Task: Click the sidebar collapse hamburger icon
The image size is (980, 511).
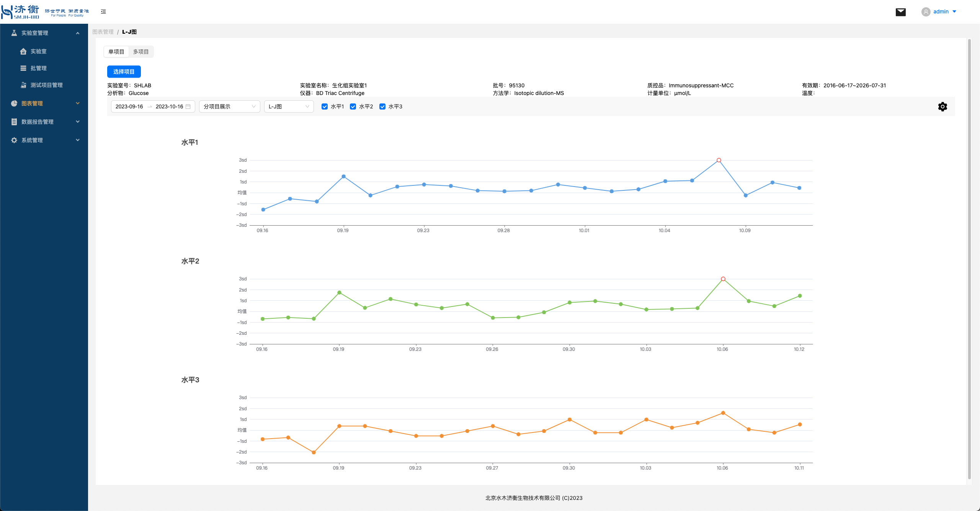Action: (x=103, y=11)
